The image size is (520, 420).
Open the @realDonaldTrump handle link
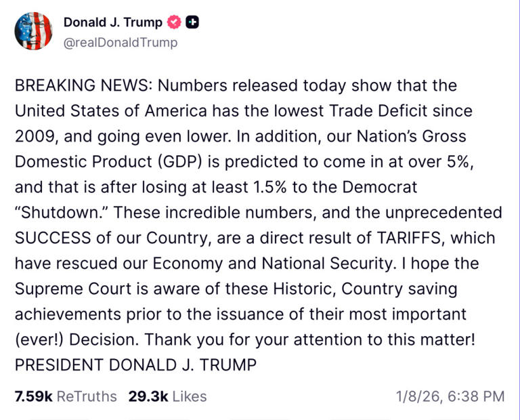point(121,42)
